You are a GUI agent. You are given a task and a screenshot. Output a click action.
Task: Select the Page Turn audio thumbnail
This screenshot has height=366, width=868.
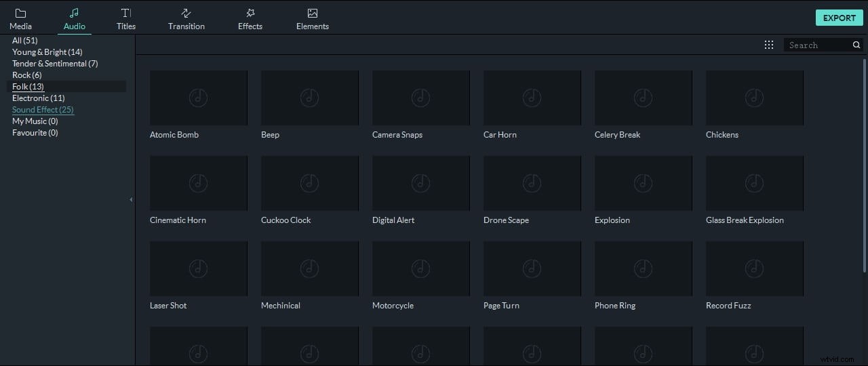pos(532,268)
